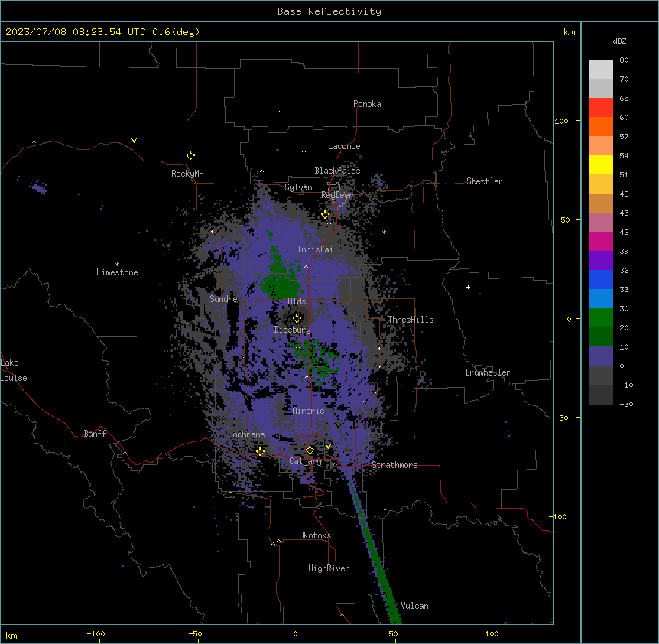Click the Didsbury town label

pyautogui.click(x=292, y=330)
